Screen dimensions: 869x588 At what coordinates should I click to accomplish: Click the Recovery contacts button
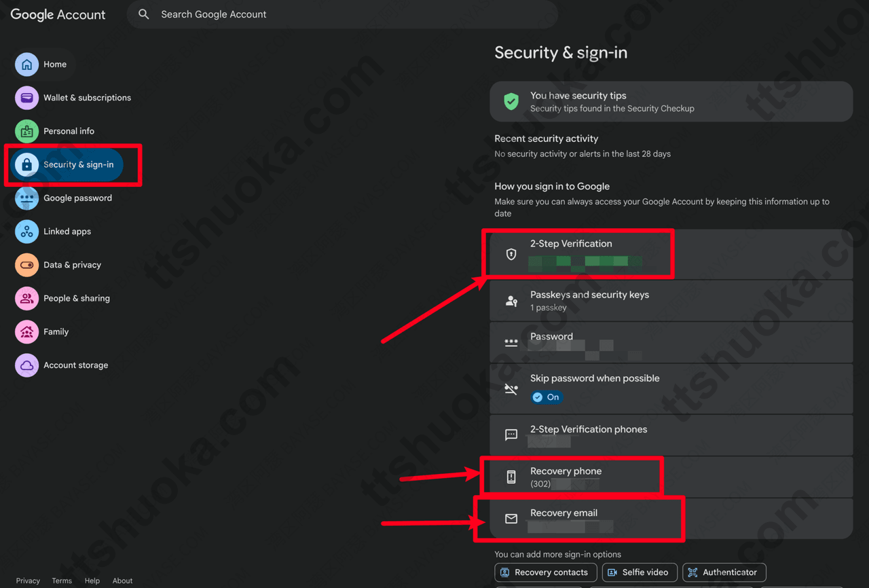click(x=546, y=572)
